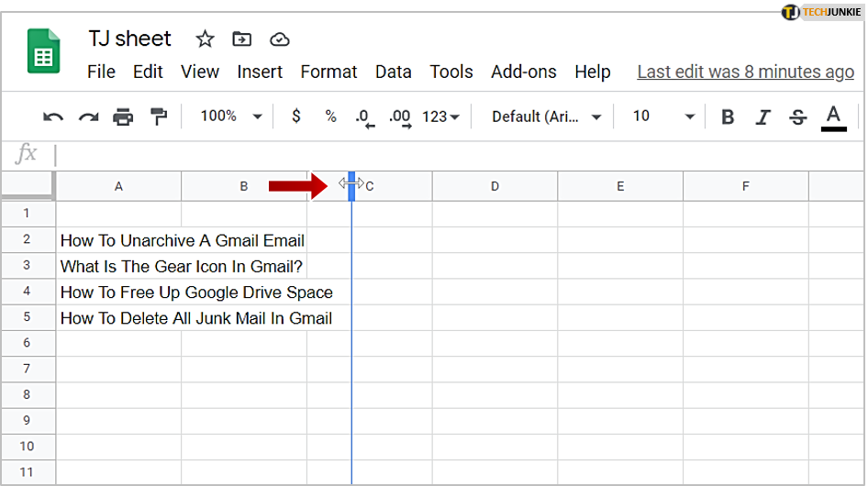Click the Redo icon
The height and width of the screenshot is (486, 868).
(x=89, y=116)
